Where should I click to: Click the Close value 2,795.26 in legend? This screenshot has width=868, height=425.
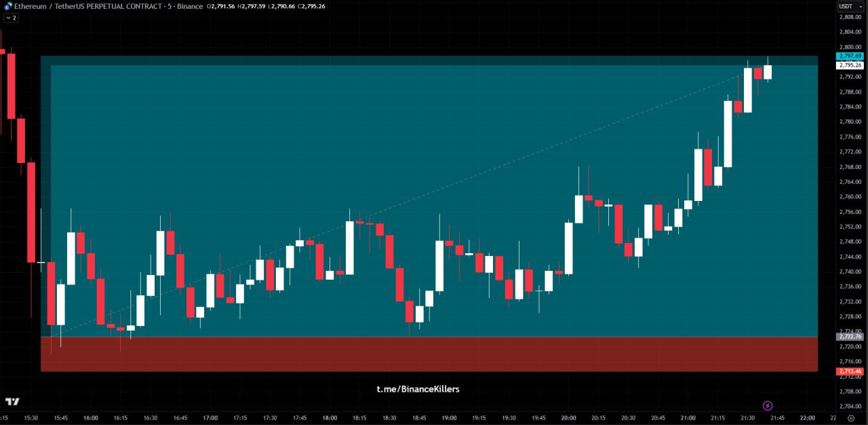[311, 6]
